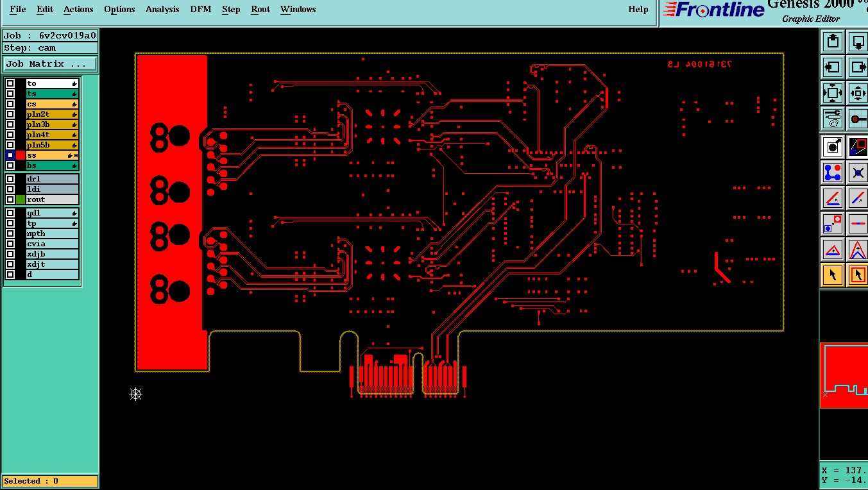
Task: Click the pan down arrow icon
Action: click(x=858, y=42)
